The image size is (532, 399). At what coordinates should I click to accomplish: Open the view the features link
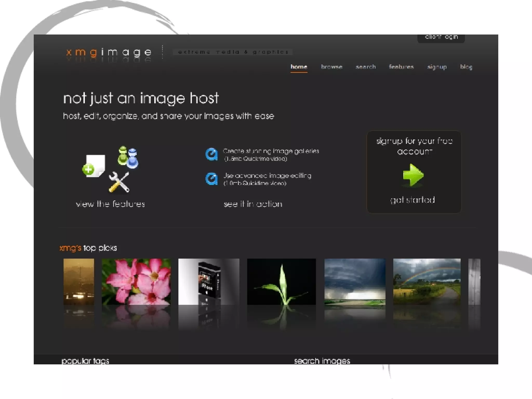(x=110, y=204)
